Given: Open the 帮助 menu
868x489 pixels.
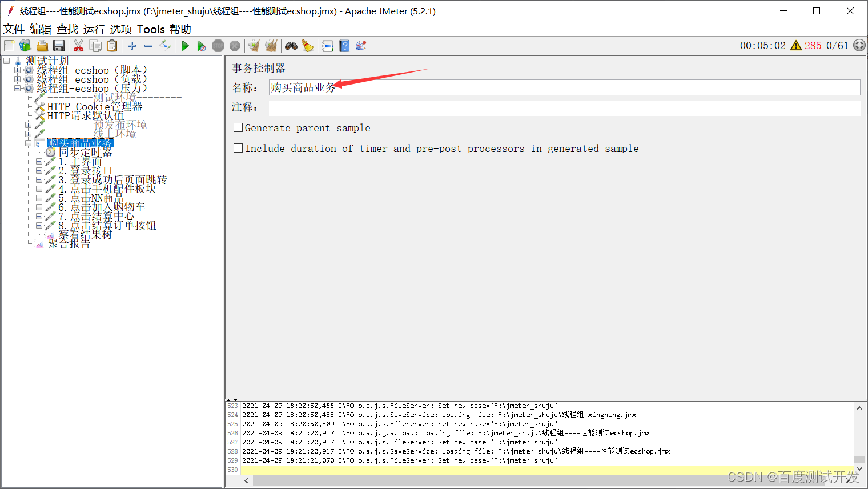Looking at the screenshot, I should coord(180,29).
